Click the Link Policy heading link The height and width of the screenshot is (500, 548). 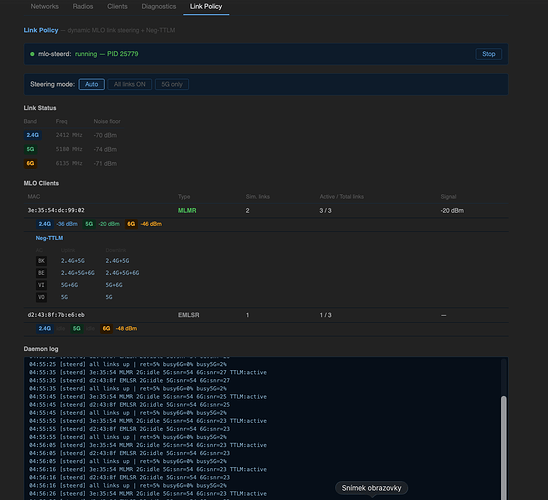(x=41, y=30)
